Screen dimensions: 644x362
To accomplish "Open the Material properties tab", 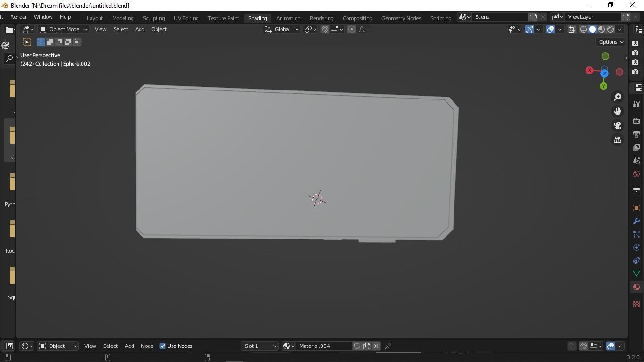I will click(636, 287).
